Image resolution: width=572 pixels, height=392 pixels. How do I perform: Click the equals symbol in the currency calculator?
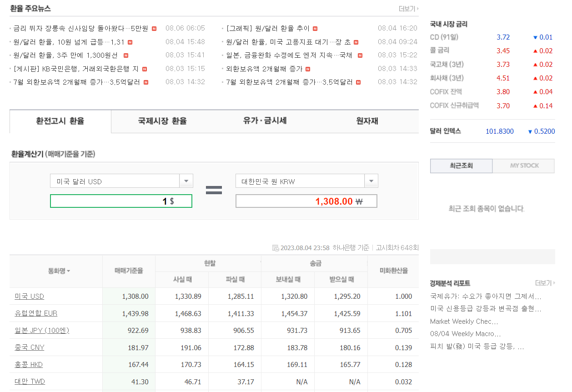pos(214,190)
